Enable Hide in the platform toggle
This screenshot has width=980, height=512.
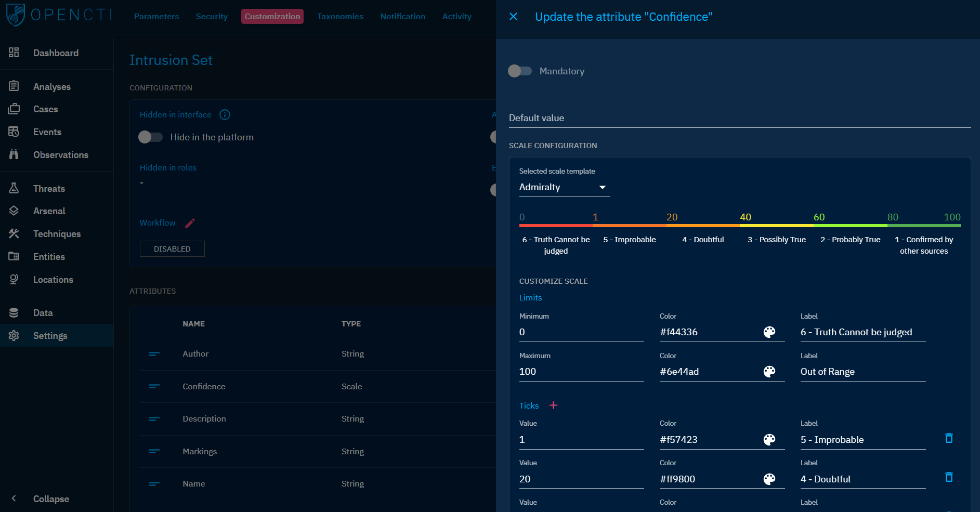(x=150, y=137)
